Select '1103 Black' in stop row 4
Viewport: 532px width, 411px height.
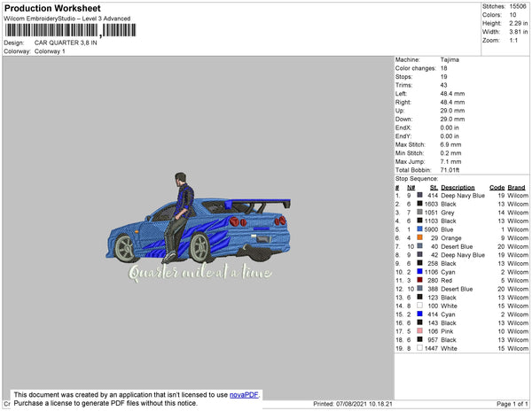click(441, 221)
